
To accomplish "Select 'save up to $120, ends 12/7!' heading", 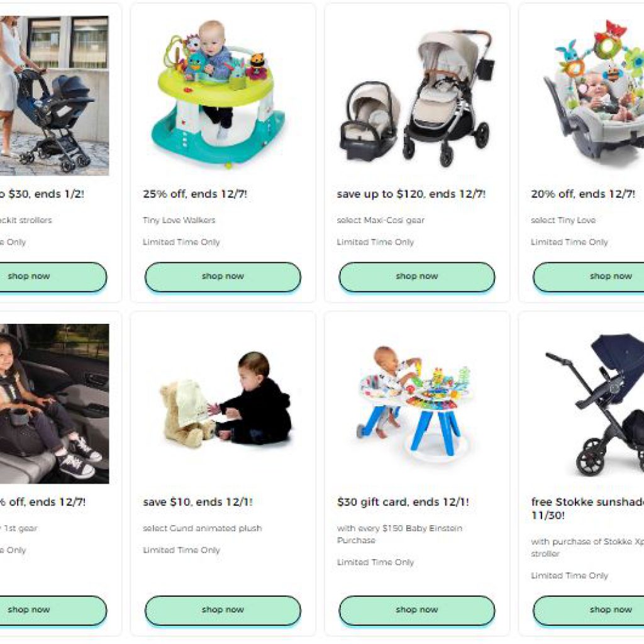I will (411, 194).
